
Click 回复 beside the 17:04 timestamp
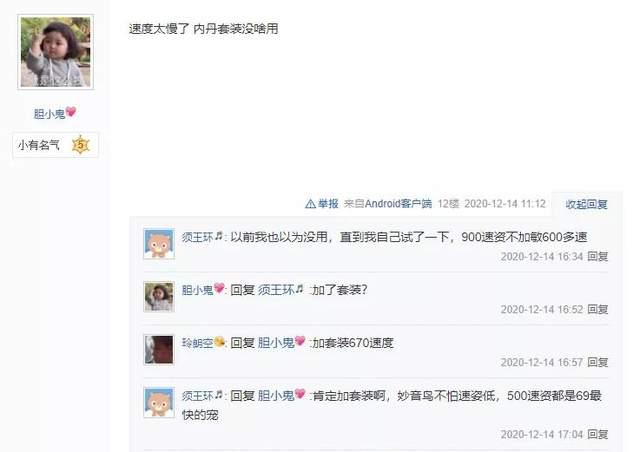(598, 434)
